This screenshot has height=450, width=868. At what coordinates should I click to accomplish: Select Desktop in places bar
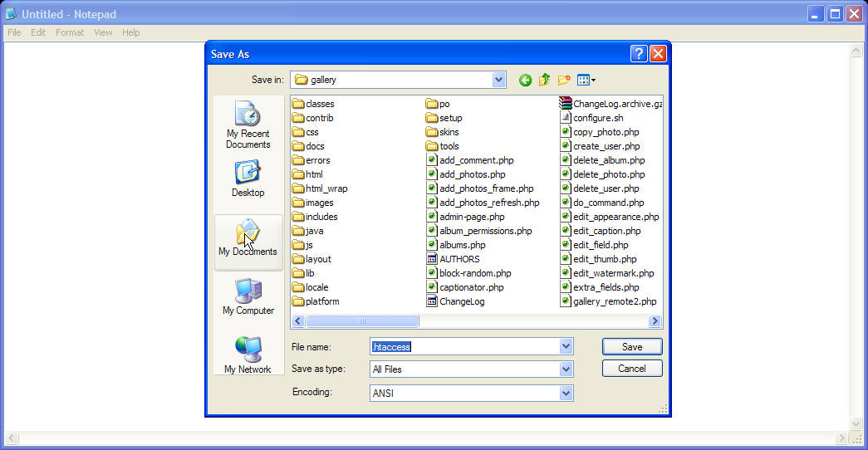248,179
